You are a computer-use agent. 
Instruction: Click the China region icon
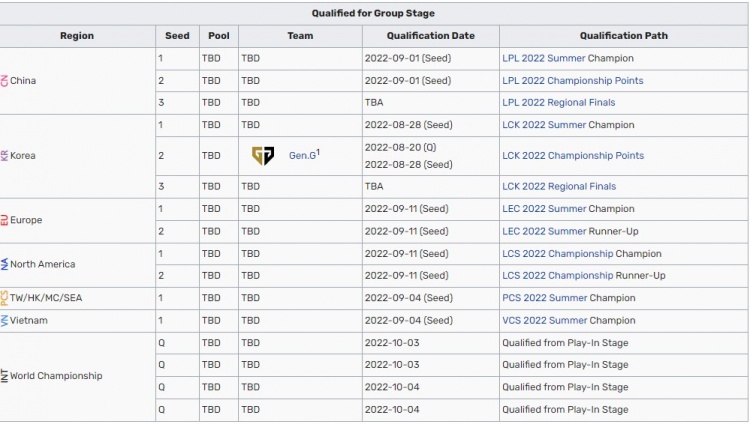(4, 80)
